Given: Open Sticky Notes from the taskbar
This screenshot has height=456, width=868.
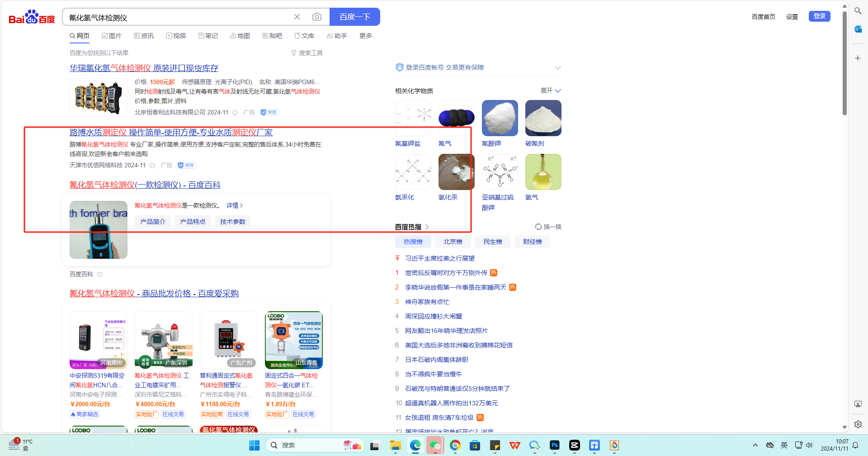Looking at the screenshot, I should point(495,445).
